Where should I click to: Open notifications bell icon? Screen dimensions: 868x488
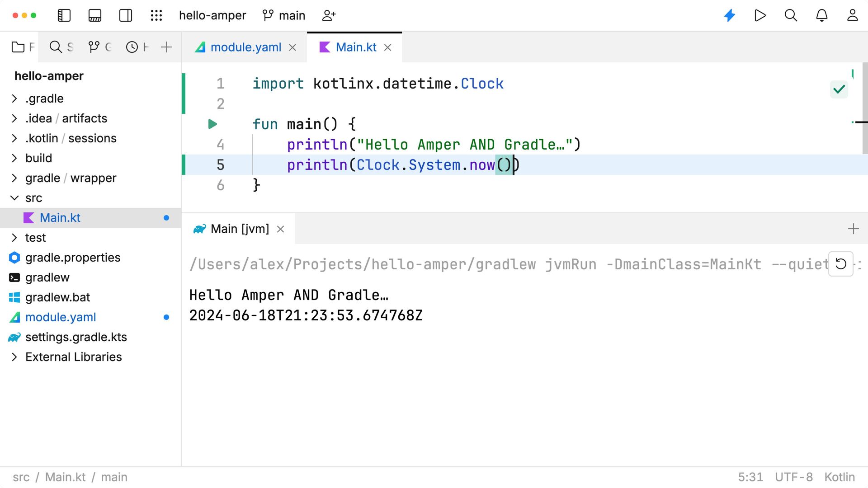(x=821, y=15)
